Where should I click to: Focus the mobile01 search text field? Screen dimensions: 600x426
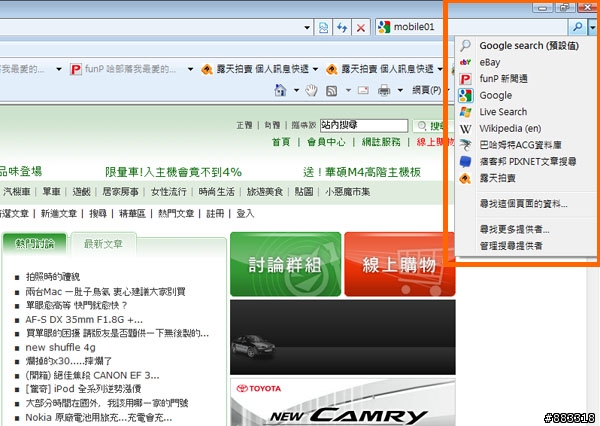pyautogui.click(x=478, y=27)
